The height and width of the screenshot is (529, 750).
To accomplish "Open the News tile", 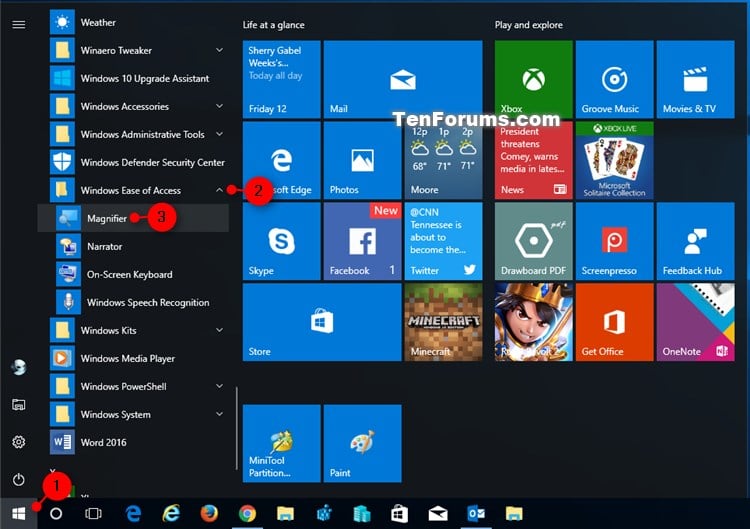I will tap(533, 160).
